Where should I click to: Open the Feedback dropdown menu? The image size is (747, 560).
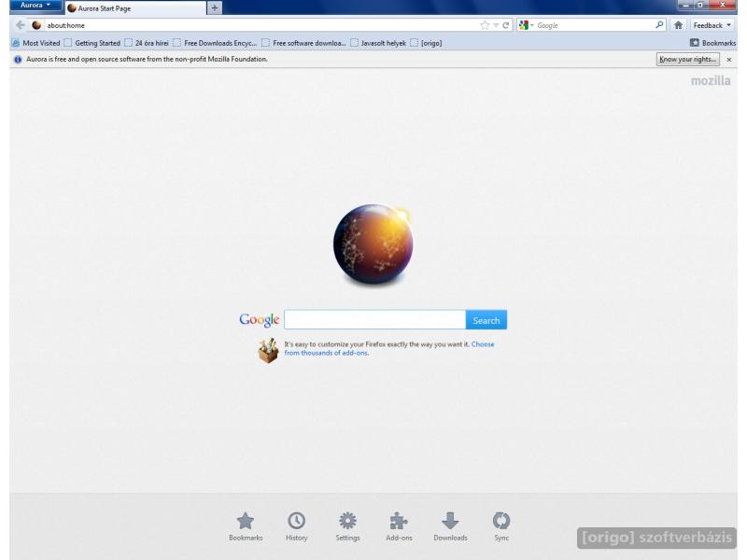coord(712,25)
